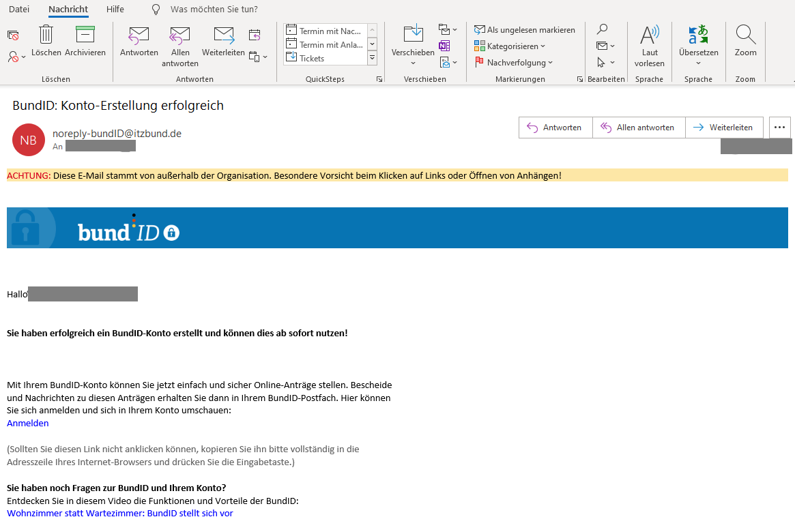Open the Verschieben dropdown chevron
This screenshot has width=795, height=532.
point(413,63)
